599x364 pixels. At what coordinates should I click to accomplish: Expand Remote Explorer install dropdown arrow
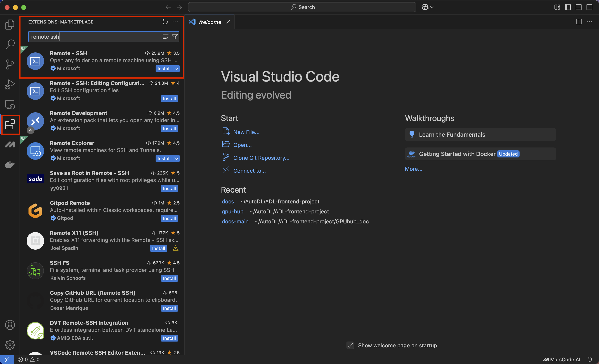pos(177,158)
